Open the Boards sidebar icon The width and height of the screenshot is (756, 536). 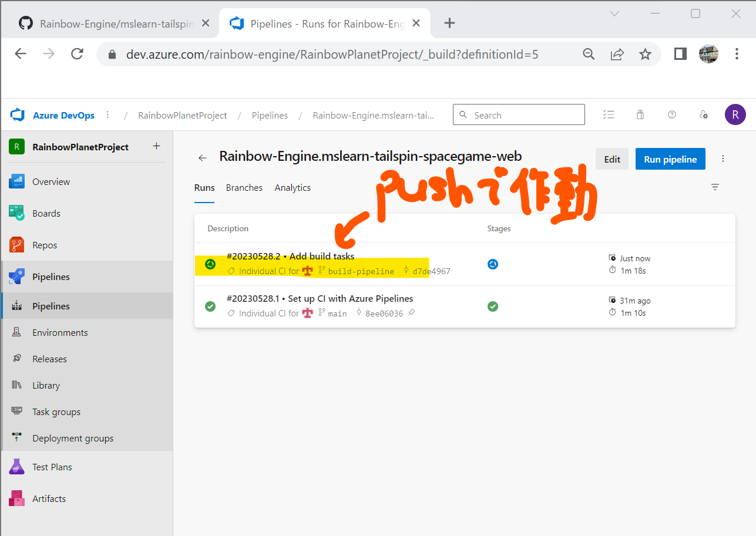[16, 214]
